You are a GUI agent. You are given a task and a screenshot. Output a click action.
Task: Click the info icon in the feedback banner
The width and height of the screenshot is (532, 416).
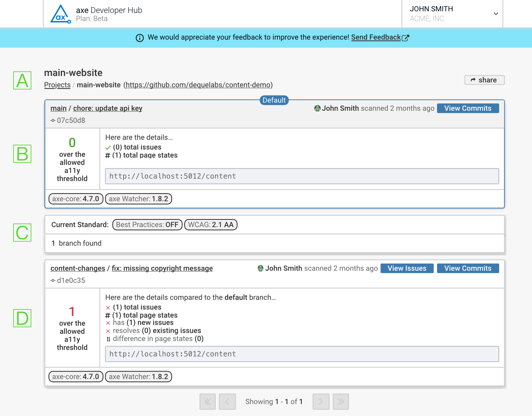tap(139, 38)
